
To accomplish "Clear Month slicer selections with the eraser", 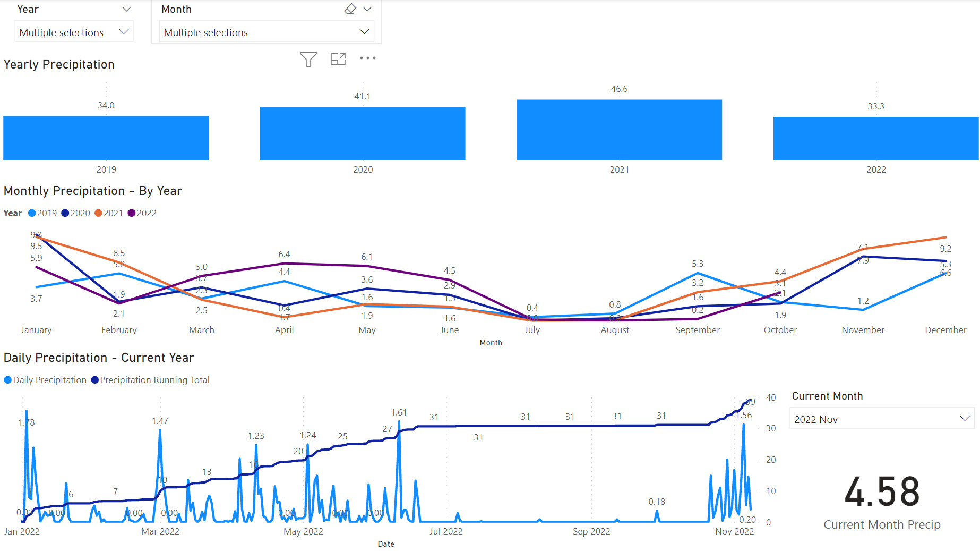I will [x=350, y=9].
